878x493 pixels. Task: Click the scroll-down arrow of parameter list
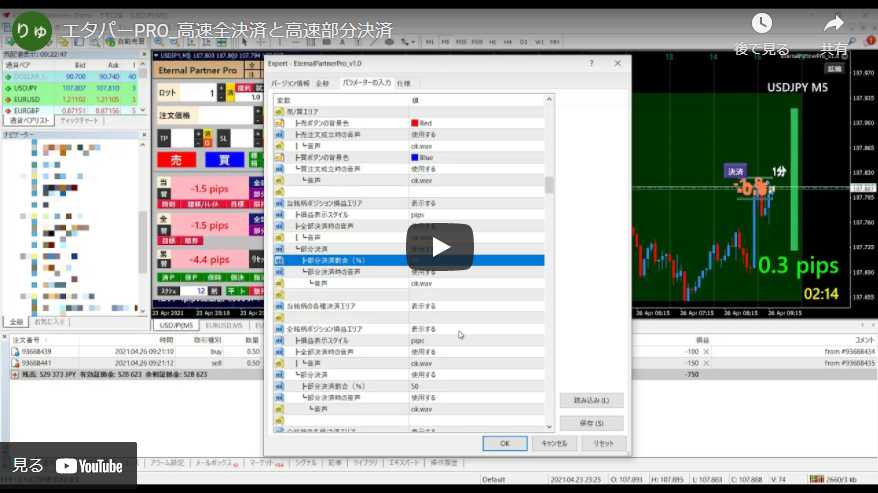pyautogui.click(x=549, y=427)
